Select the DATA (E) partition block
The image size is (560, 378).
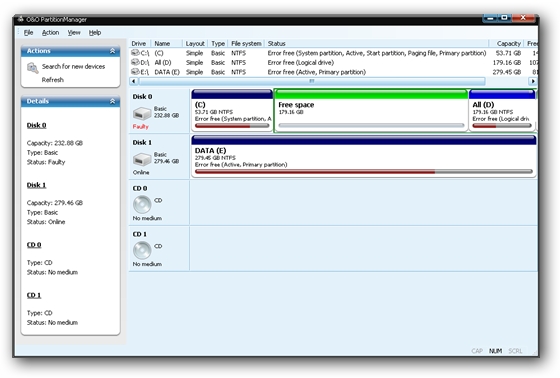[x=364, y=156]
